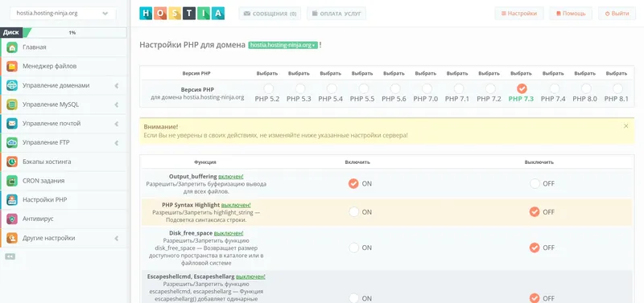
Task: Click Оплата услуг button
Action: pos(336,14)
